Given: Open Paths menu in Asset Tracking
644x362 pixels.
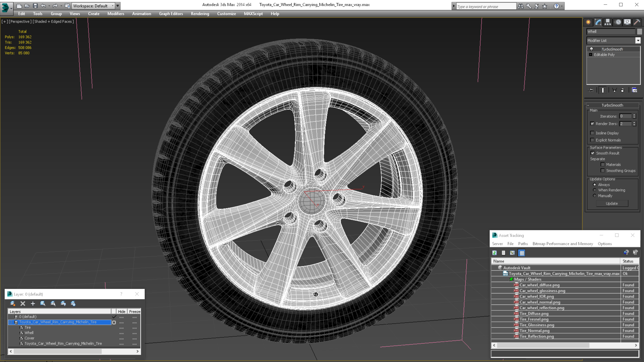Looking at the screenshot, I should pos(523,244).
